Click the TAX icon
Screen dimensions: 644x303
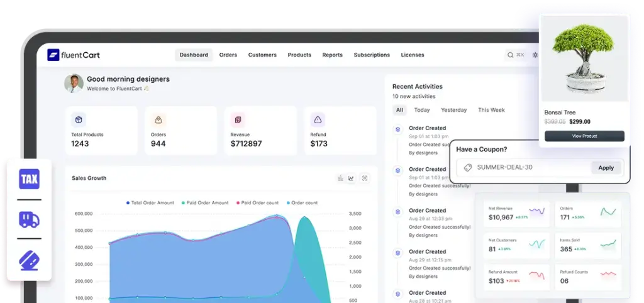click(29, 179)
